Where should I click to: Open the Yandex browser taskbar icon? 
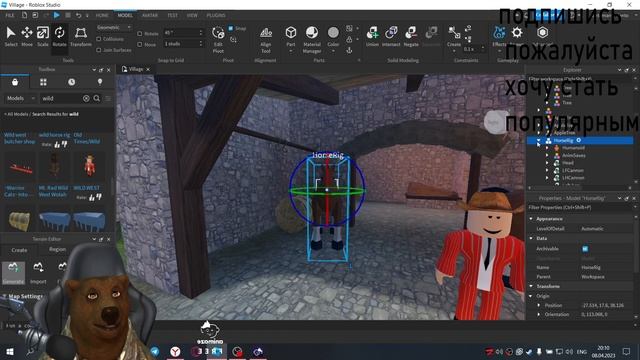point(176,351)
